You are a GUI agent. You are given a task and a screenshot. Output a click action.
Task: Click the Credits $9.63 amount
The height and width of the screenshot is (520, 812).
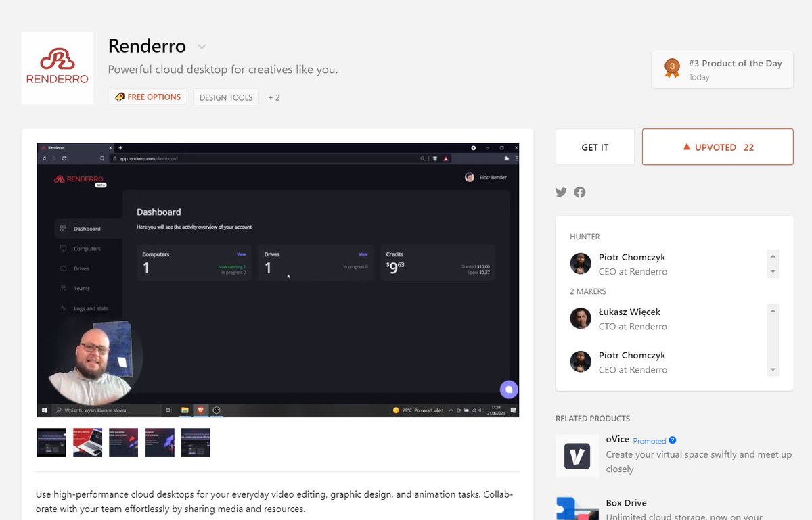pyautogui.click(x=394, y=268)
